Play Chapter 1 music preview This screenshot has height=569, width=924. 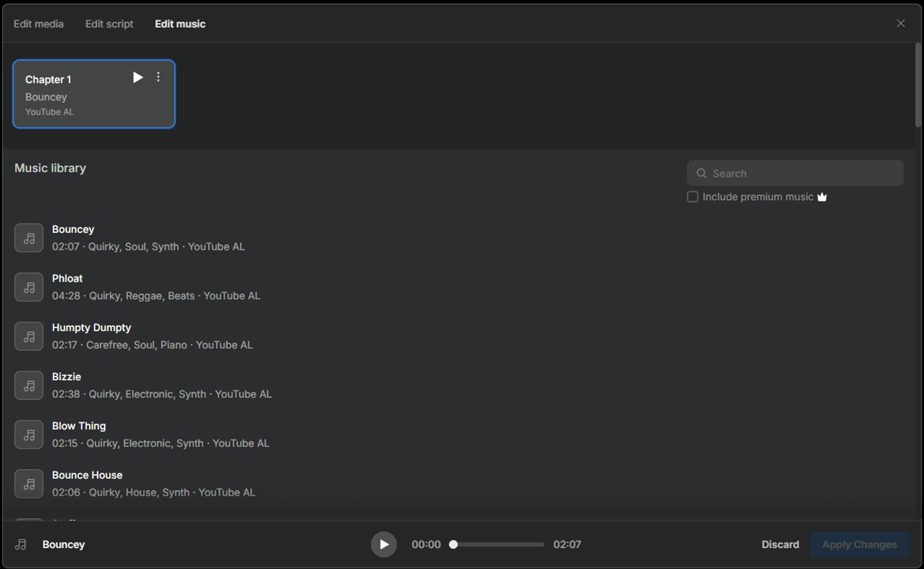click(x=137, y=77)
